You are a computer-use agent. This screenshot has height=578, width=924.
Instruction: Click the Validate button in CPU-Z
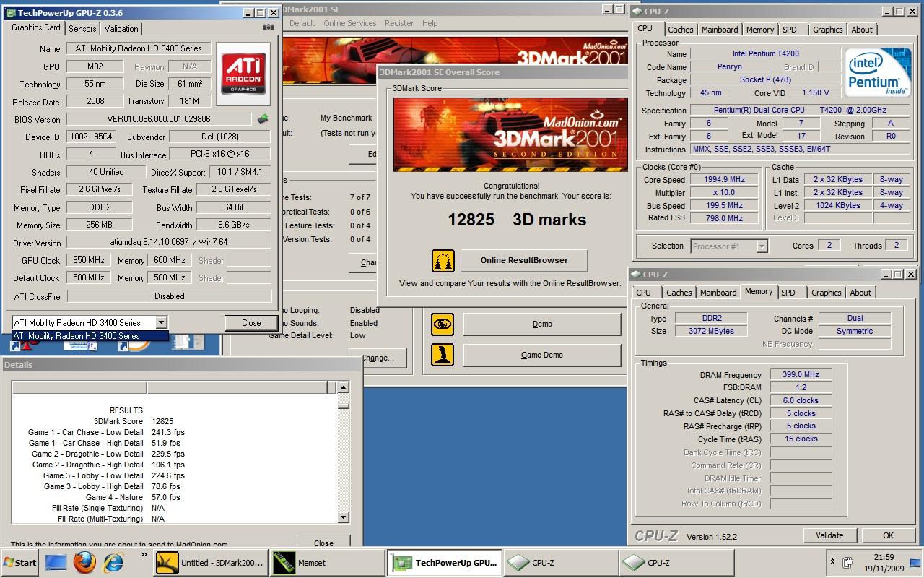[829, 535]
